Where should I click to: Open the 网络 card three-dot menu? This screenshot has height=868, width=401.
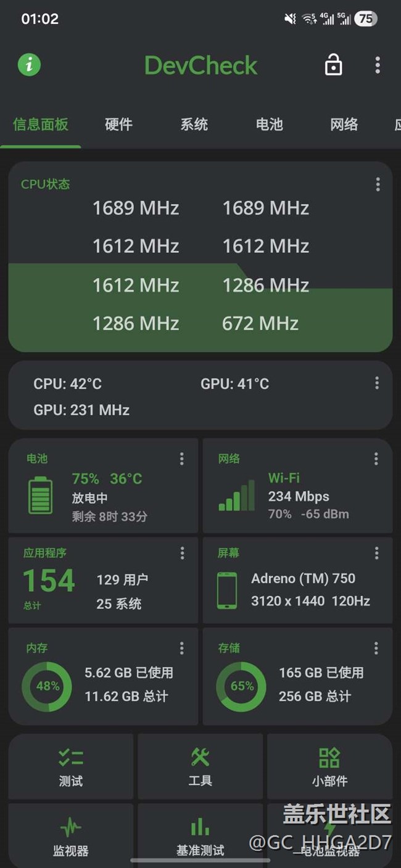[376, 459]
